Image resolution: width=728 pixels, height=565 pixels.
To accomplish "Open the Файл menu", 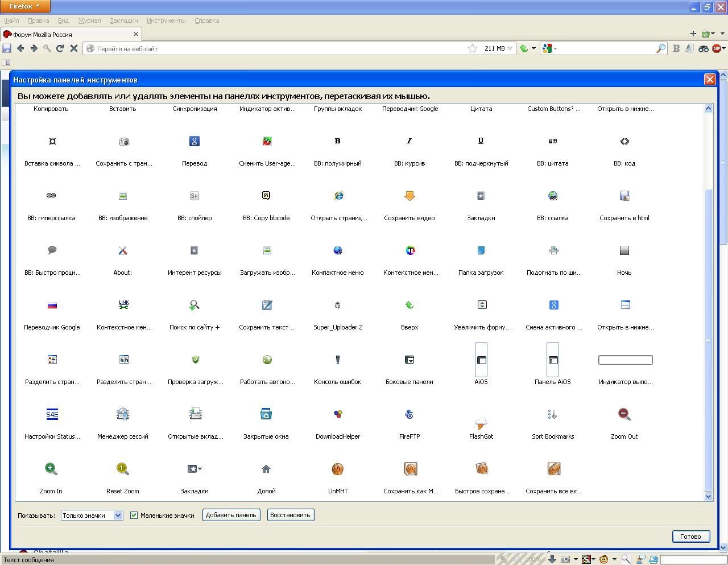I will coord(11,20).
